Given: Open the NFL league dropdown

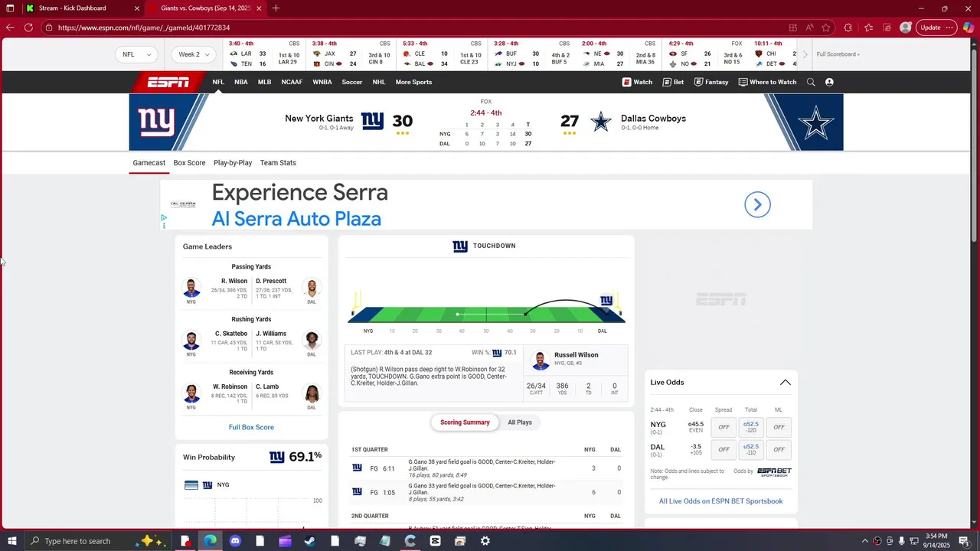Looking at the screenshot, I should pos(137,54).
